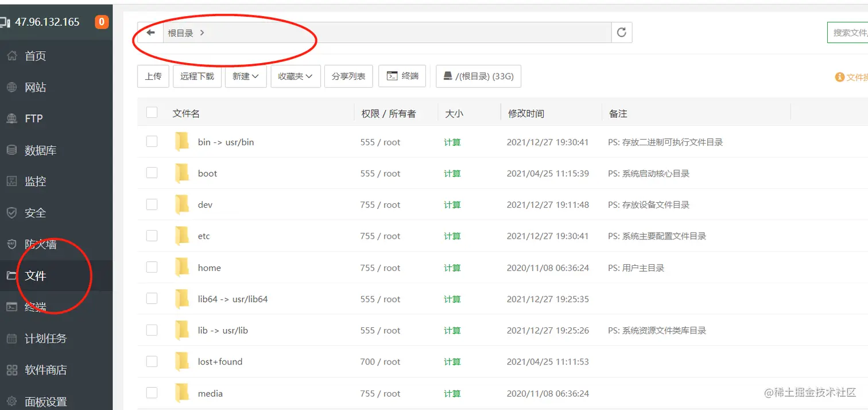Click server address 47.96.132.165
This screenshot has width=868, height=410.
47,22
